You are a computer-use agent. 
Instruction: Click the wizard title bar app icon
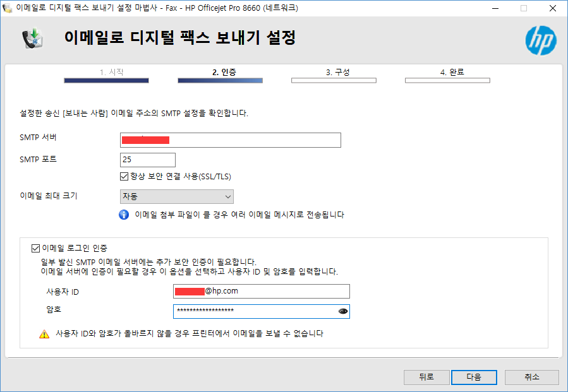point(7,8)
